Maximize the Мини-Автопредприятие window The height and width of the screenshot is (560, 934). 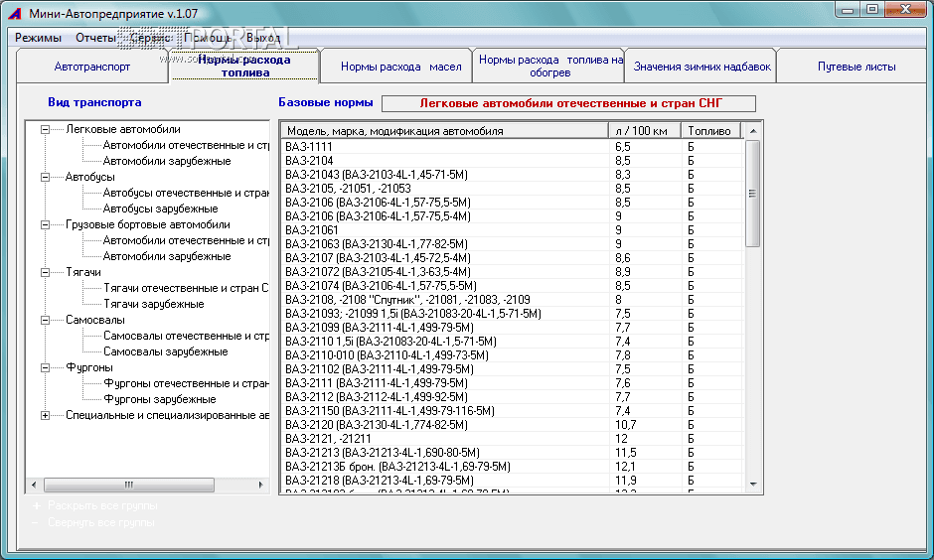872,10
